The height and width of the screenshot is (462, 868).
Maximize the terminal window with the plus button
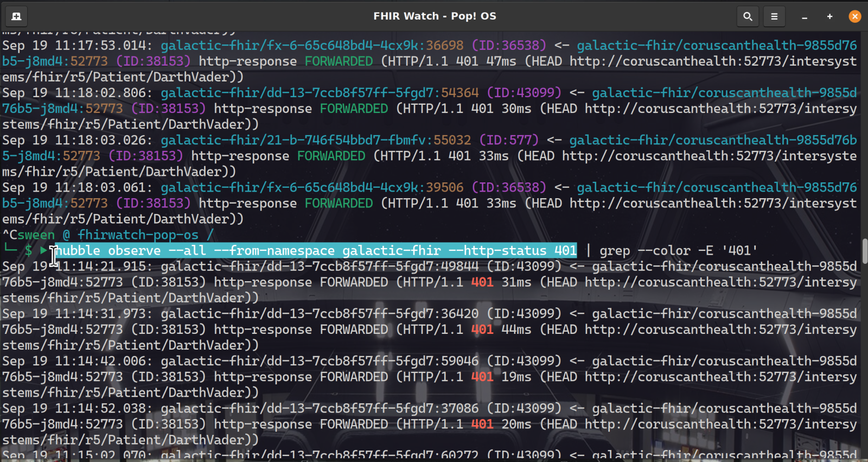click(x=829, y=16)
